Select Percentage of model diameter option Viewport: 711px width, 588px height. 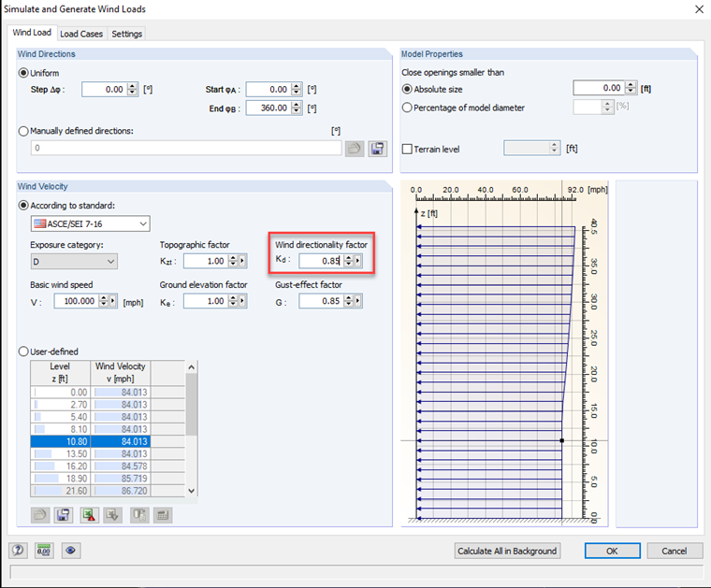(407, 108)
